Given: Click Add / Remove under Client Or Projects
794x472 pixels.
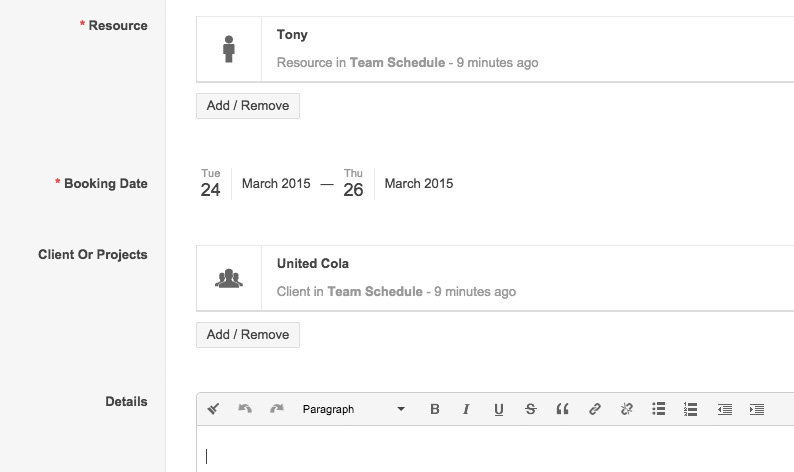Looking at the screenshot, I should (248, 335).
